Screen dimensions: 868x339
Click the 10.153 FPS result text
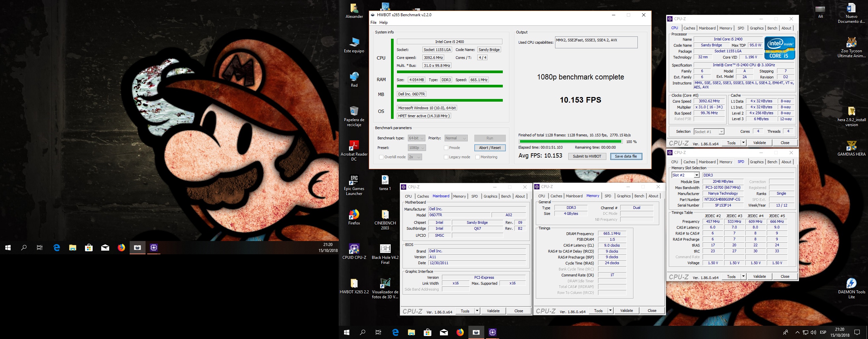pos(580,100)
